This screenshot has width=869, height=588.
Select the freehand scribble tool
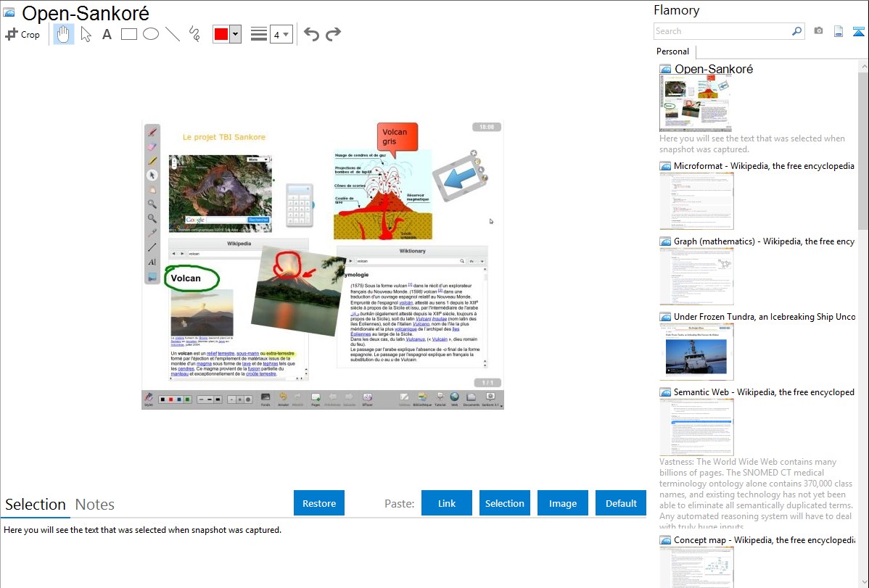coord(194,34)
